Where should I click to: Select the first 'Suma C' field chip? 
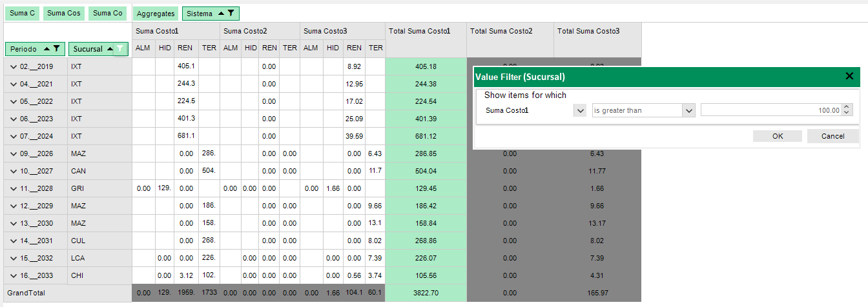point(23,13)
